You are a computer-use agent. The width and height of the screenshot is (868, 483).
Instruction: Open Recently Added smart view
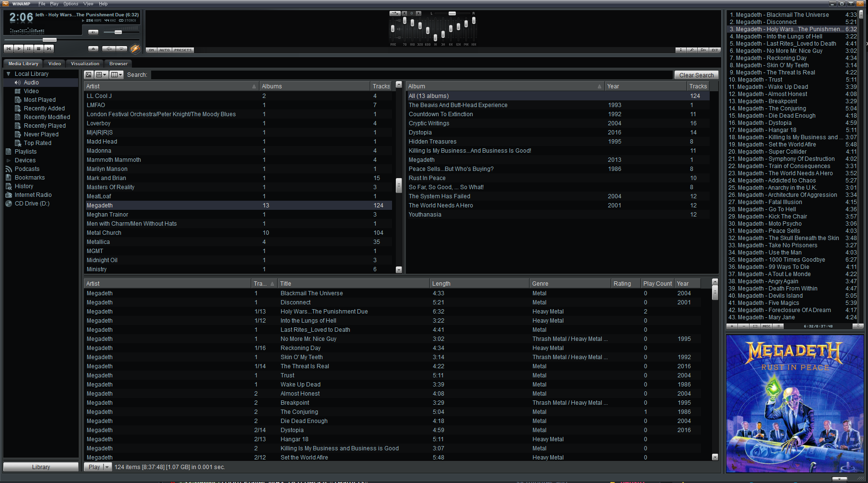44,109
